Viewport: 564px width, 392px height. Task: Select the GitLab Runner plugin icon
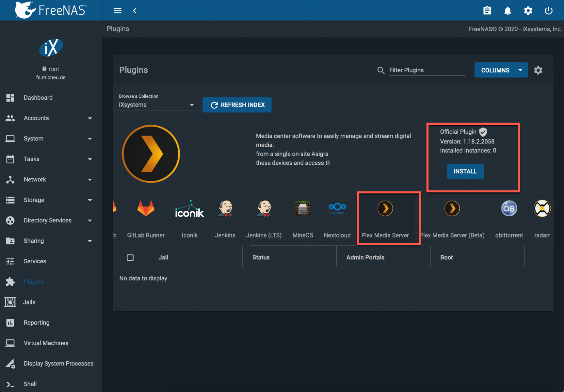click(x=146, y=208)
